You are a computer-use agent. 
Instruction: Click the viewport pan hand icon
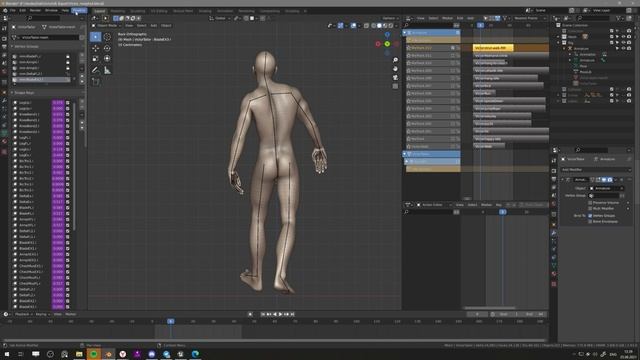395,69
